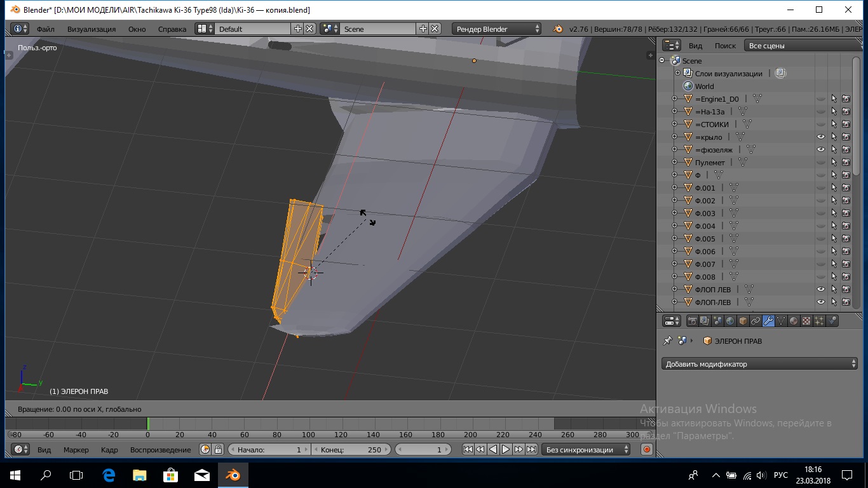Open the World globe properties tab

[x=730, y=321]
